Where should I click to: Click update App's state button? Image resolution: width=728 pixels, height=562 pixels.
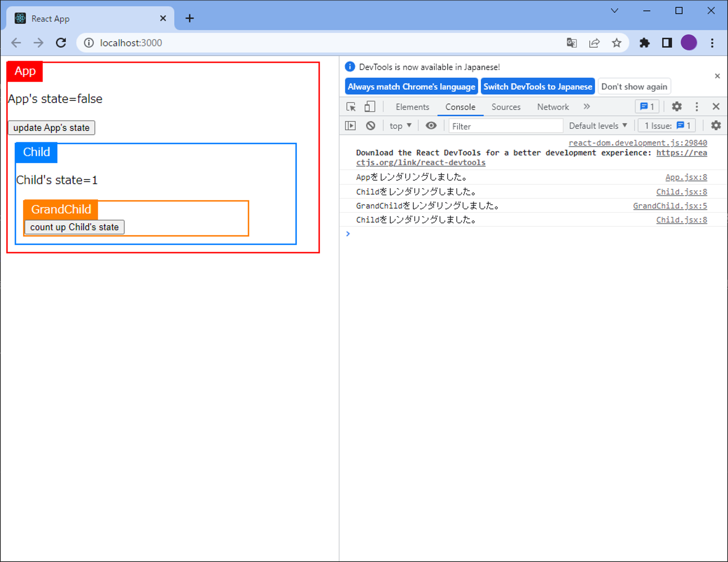point(52,128)
